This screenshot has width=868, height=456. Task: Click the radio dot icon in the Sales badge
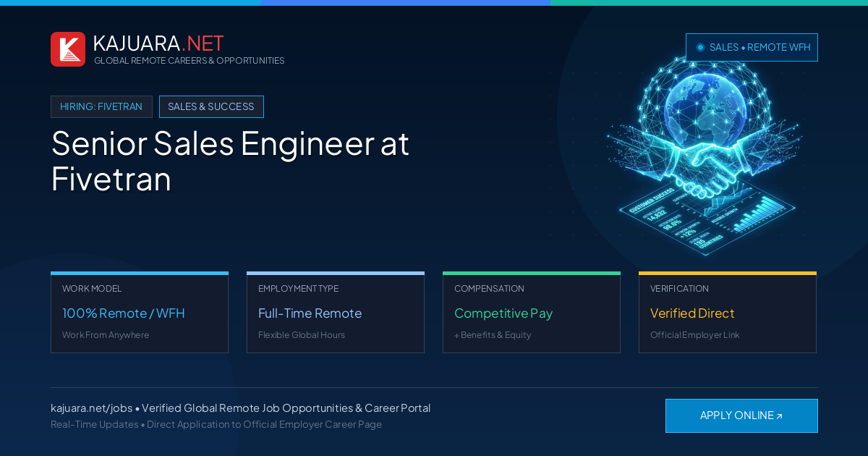coord(700,47)
